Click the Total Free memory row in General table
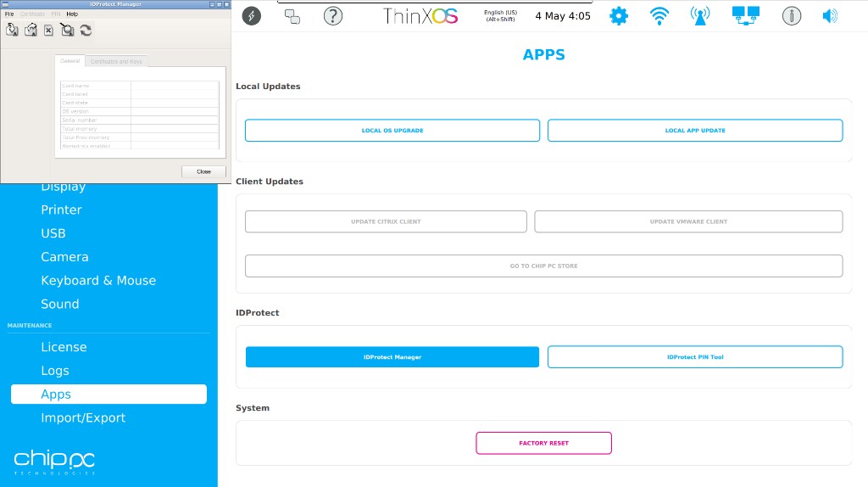 click(140, 137)
